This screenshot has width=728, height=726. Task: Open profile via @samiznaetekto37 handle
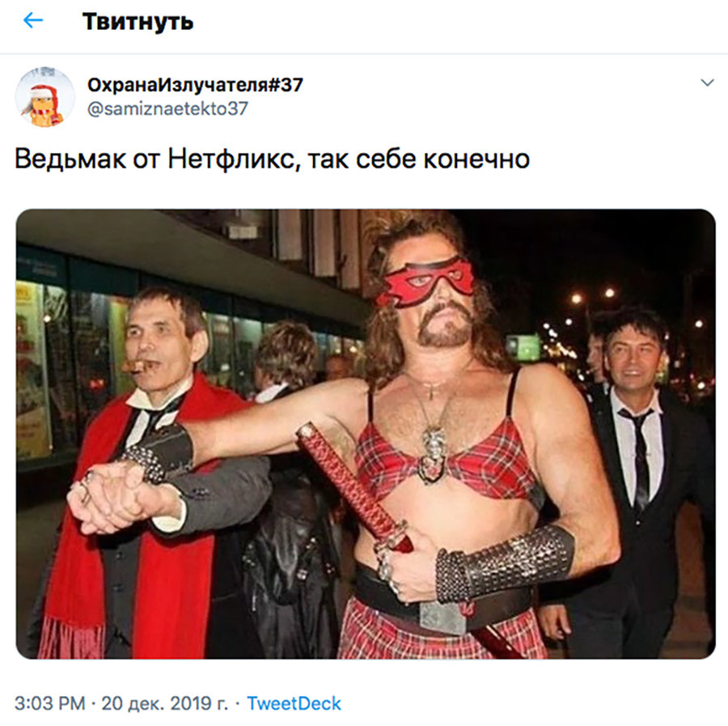167,108
